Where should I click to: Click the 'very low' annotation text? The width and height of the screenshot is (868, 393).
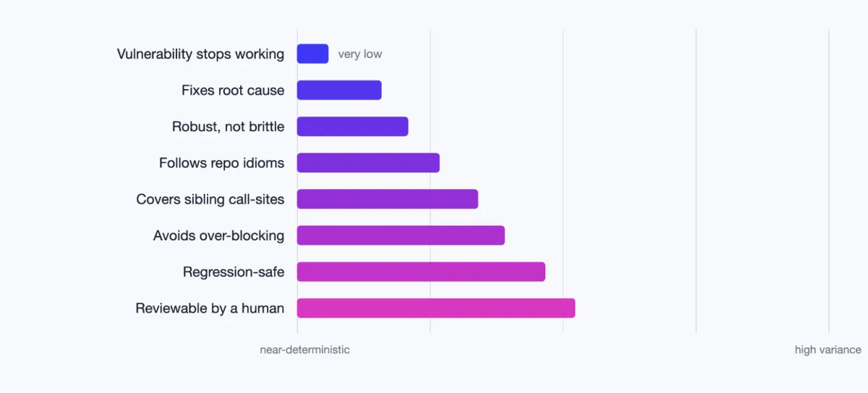360,54
